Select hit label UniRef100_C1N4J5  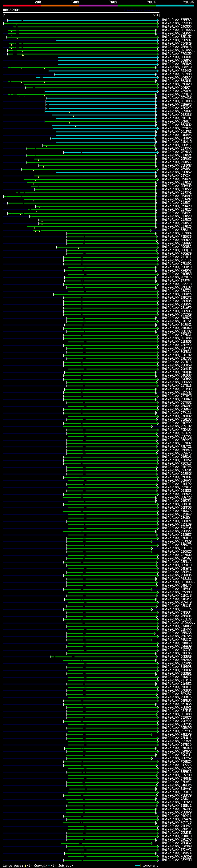pos(177,142)
